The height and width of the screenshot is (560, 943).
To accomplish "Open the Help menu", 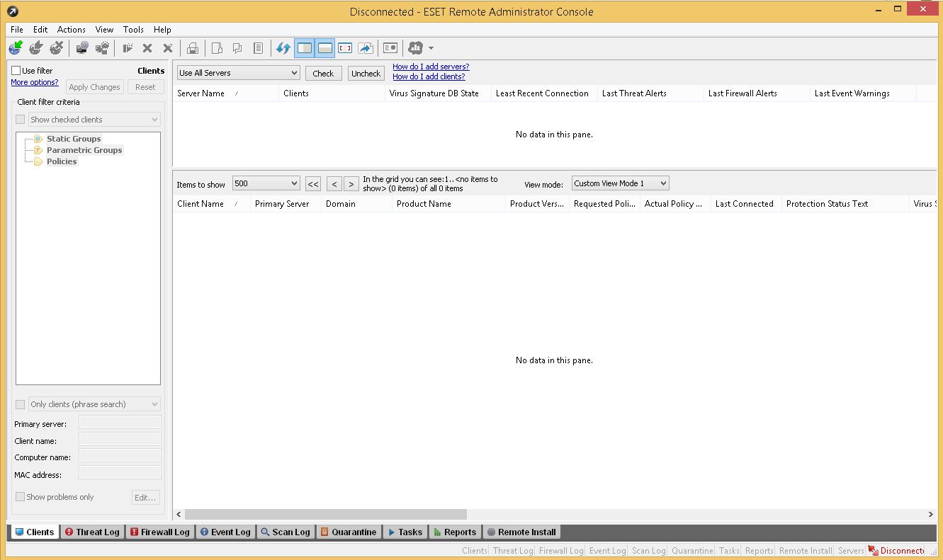I will point(162,30).
